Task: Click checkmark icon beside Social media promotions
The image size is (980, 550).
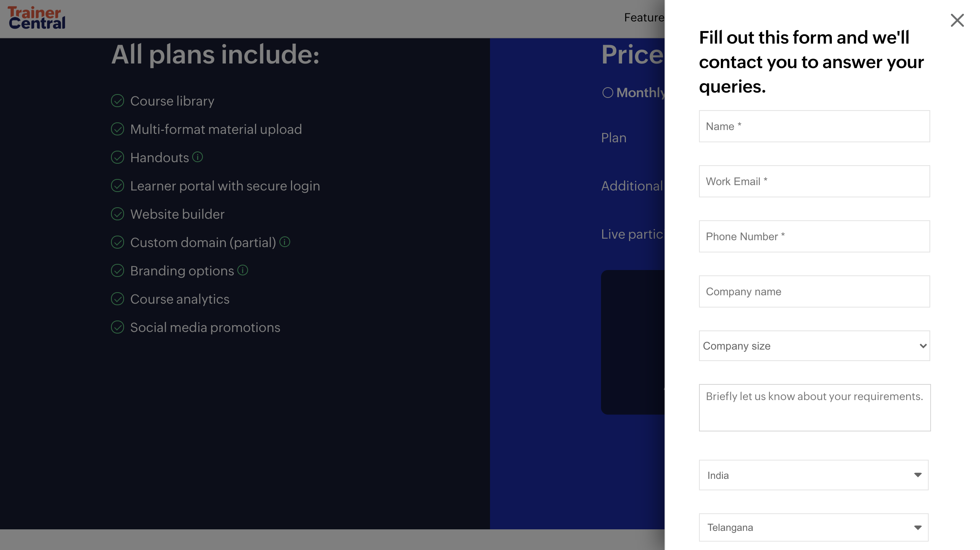Action: (x=118, y=327)
